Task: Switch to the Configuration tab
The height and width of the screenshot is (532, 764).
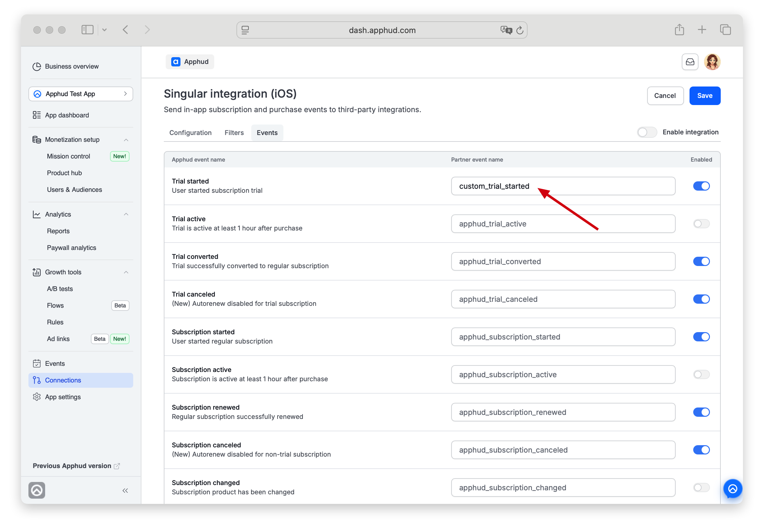Action: 190,133
